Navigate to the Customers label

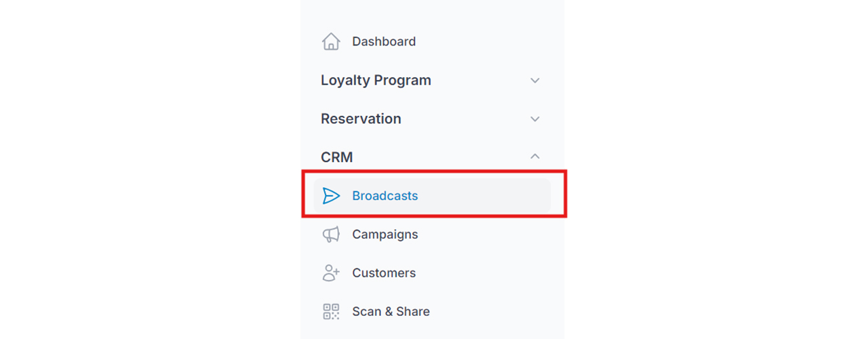[x=384, y=273]
